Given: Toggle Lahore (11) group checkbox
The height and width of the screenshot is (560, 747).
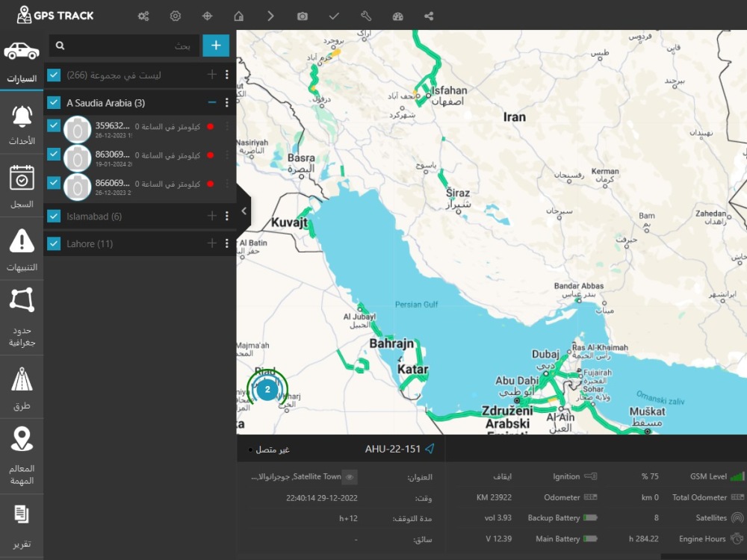Looking at the screenshot, I should click(54, 244).
